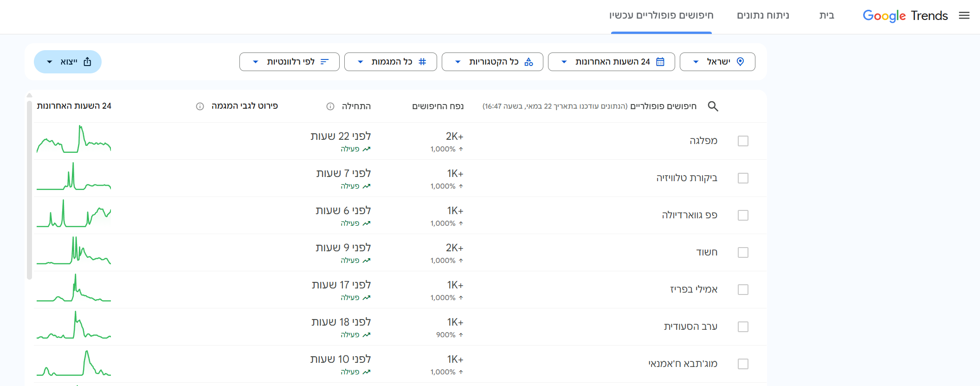
Task: Open the כל הקטגוריות dropdown
Action: [492, 62]
